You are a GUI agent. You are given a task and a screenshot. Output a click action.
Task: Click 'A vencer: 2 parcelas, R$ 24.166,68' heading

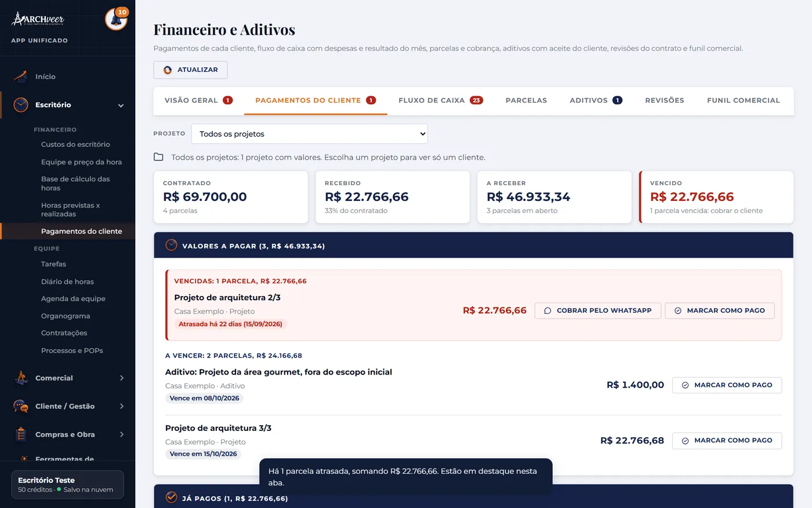tap(234, 356)
